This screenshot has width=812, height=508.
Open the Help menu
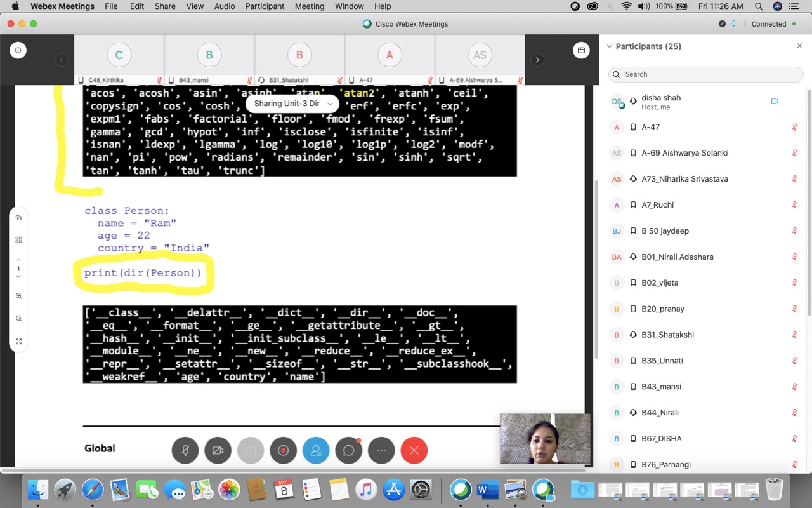(x=383, y=6)
